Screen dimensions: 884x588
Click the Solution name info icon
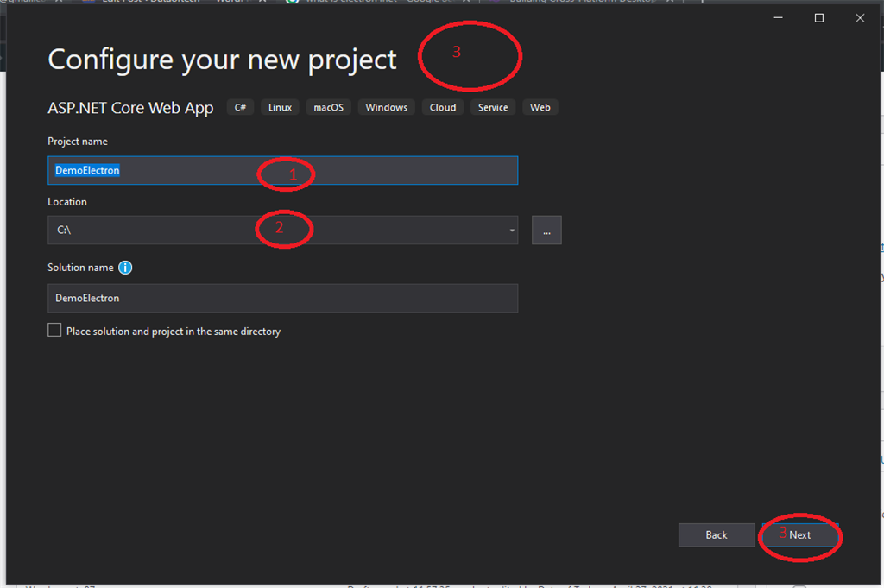125,268
